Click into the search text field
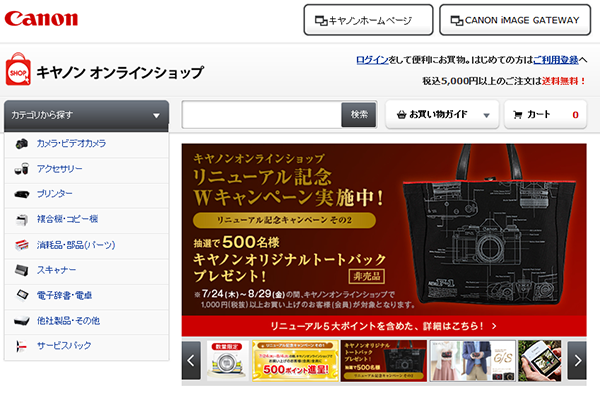This screenshot has width=600, height=393. (262, 115)
